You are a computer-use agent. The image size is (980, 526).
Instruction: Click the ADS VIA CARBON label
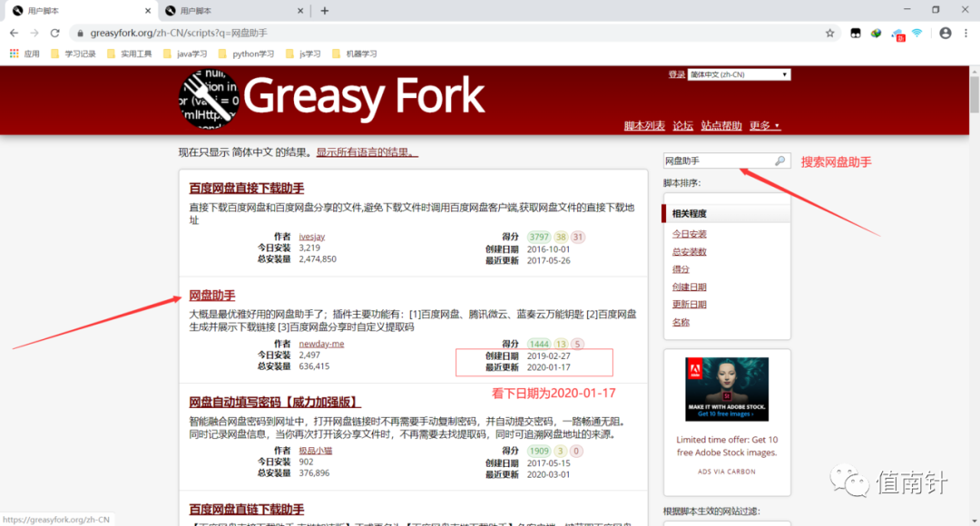726,472
